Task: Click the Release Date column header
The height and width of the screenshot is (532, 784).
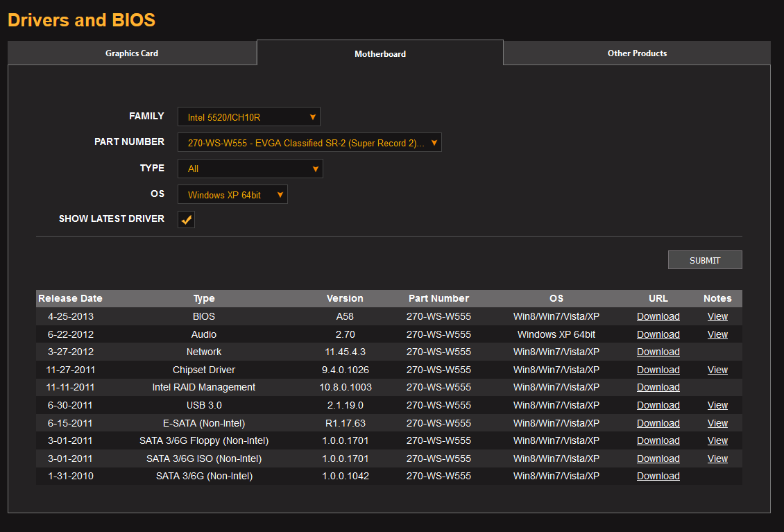Action: tap(71, 298)
